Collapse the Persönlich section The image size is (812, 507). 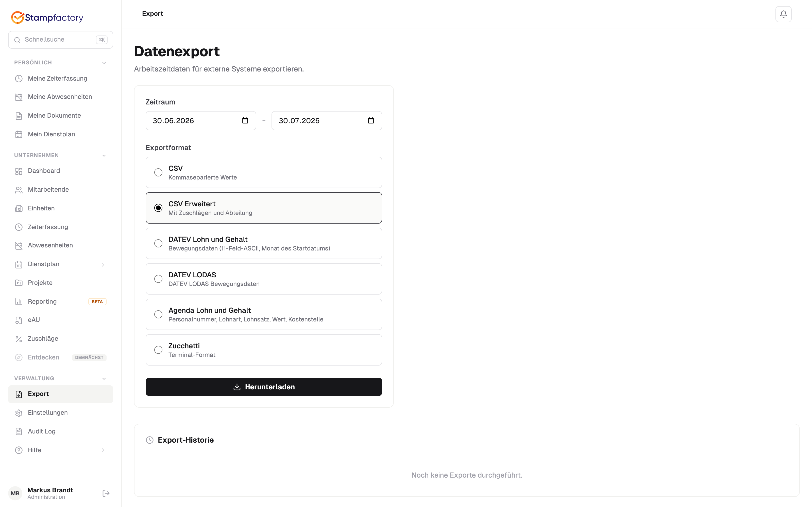click(x=104, y=63)
